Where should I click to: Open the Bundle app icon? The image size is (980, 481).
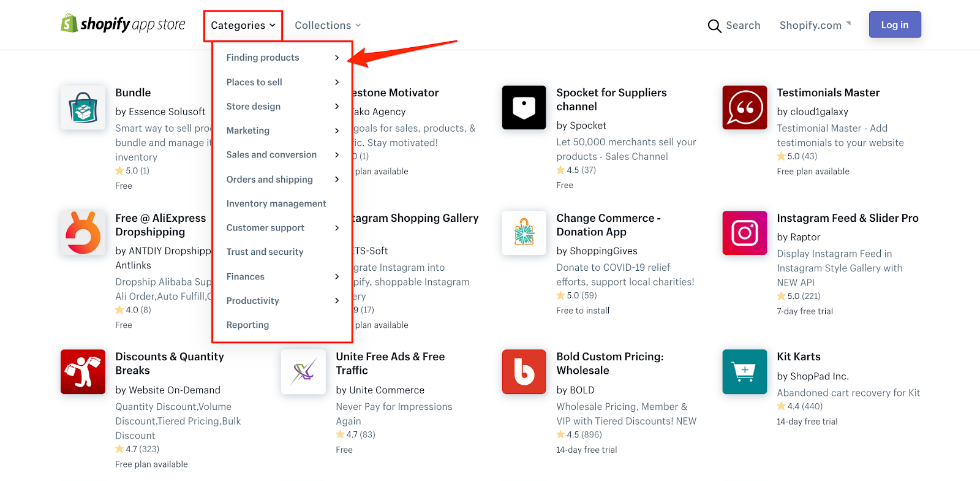pos(83,108)
